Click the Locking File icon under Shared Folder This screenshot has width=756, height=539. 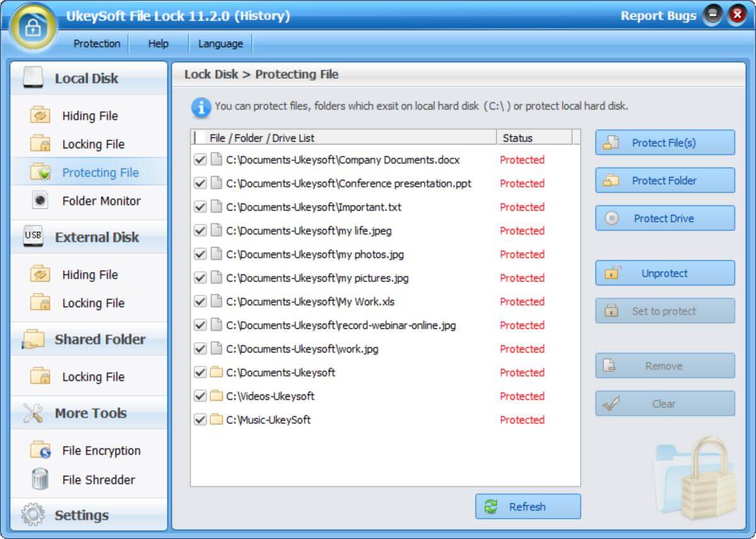tap(40, 376)
